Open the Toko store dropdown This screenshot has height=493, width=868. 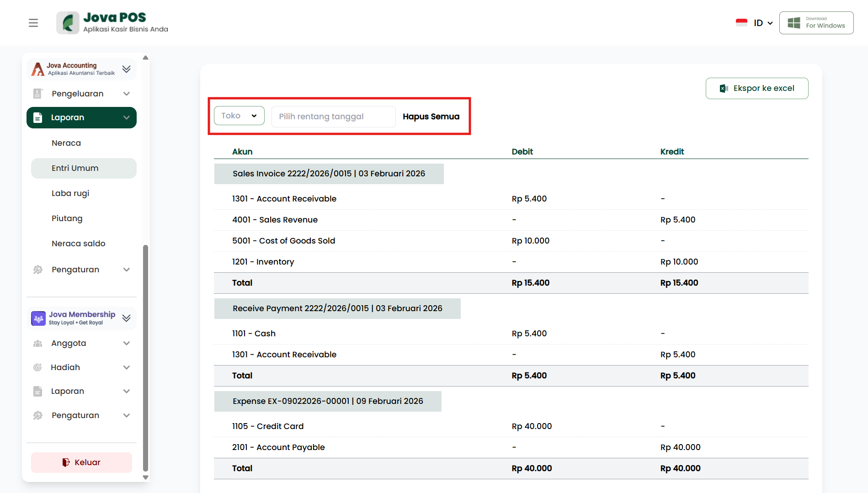pyautogui.click(x=239, y=116)
